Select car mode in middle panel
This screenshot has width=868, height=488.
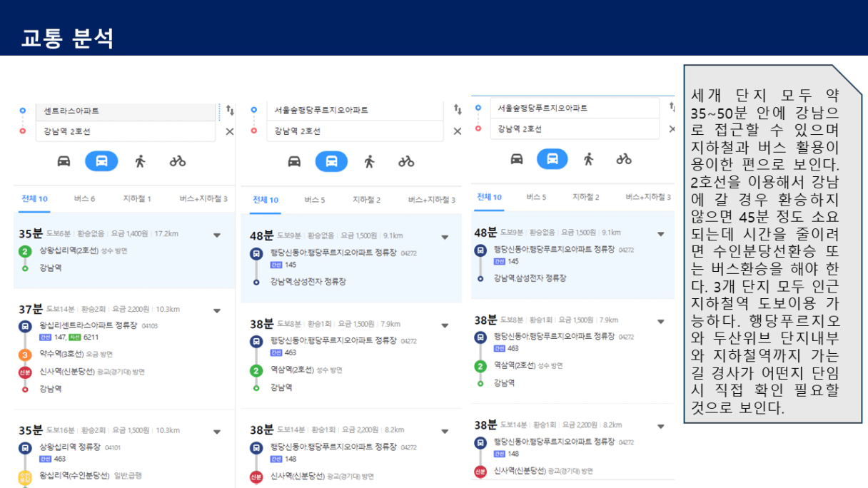click(x=294, y=161)
